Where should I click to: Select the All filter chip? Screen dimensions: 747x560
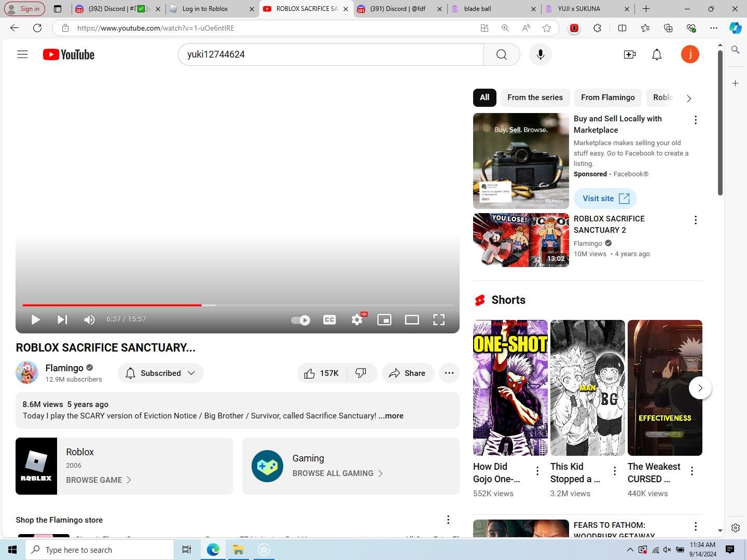pyautogui.click(x=485, y=97)
